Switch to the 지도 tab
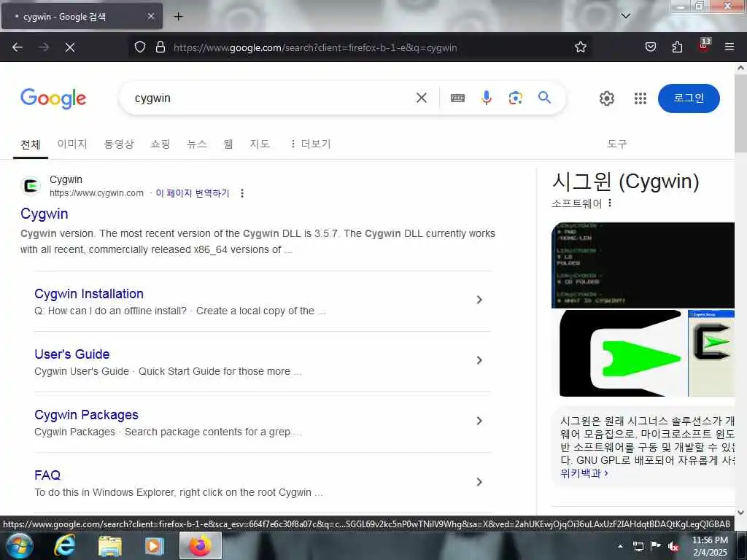747x560 pixels. tap(260, 144)
